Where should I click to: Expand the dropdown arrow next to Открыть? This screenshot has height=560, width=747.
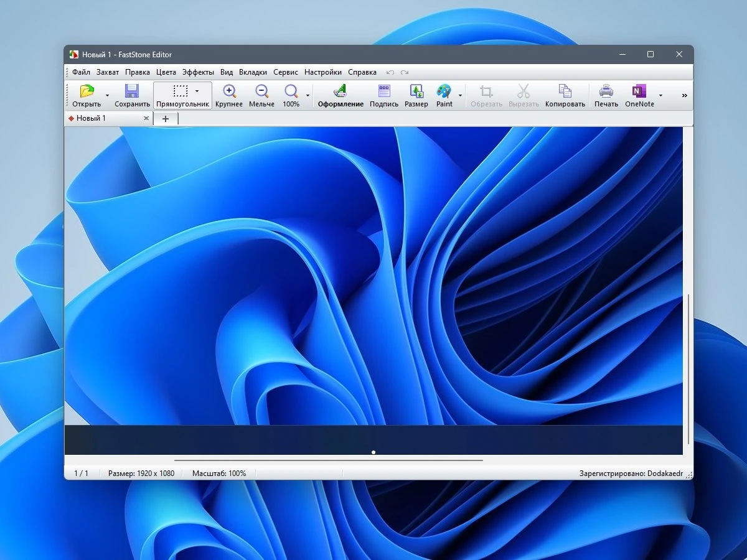click(x=107, y=96)
